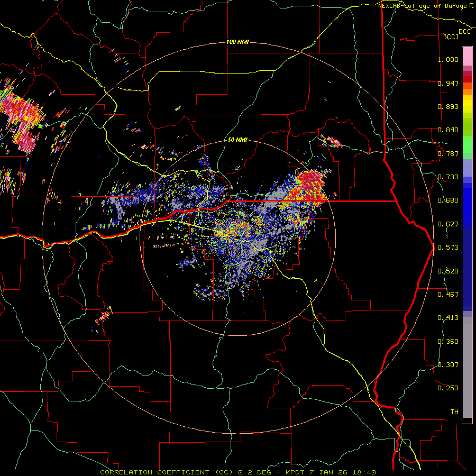Viewport: 476px width, 476px height.
Task: Select the 1.000 value on the scale
Action: (448, 59)
